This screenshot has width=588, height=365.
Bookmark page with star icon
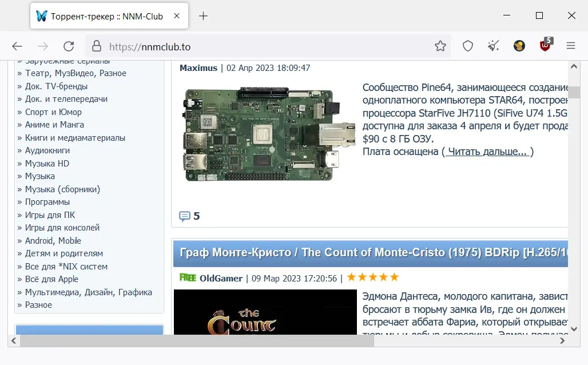440,46
